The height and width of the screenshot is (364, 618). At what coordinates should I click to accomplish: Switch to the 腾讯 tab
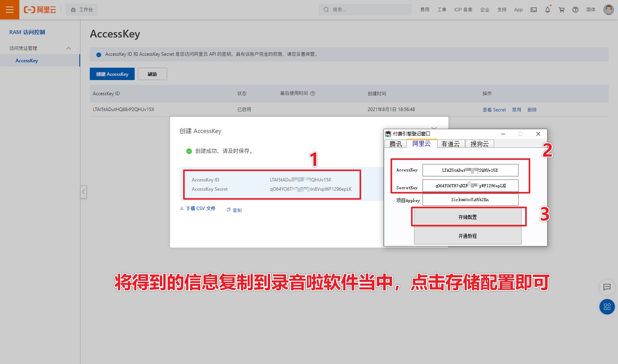[x=395, y=144]
